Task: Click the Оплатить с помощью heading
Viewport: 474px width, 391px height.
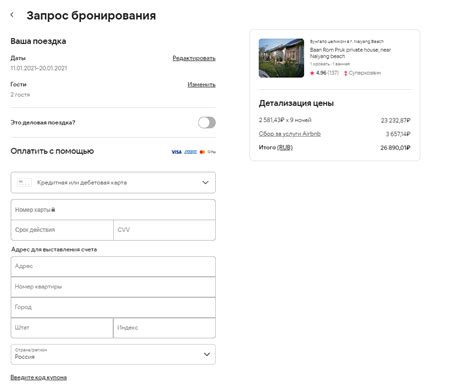Action: [x=52, y=151]
